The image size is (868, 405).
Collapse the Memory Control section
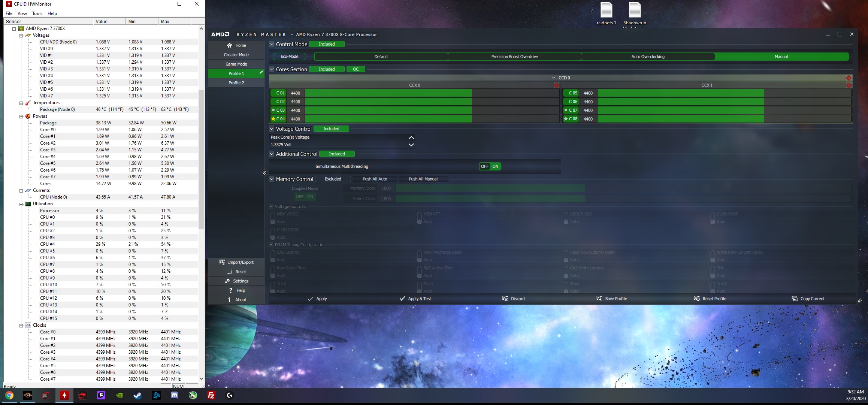point(272,179)
